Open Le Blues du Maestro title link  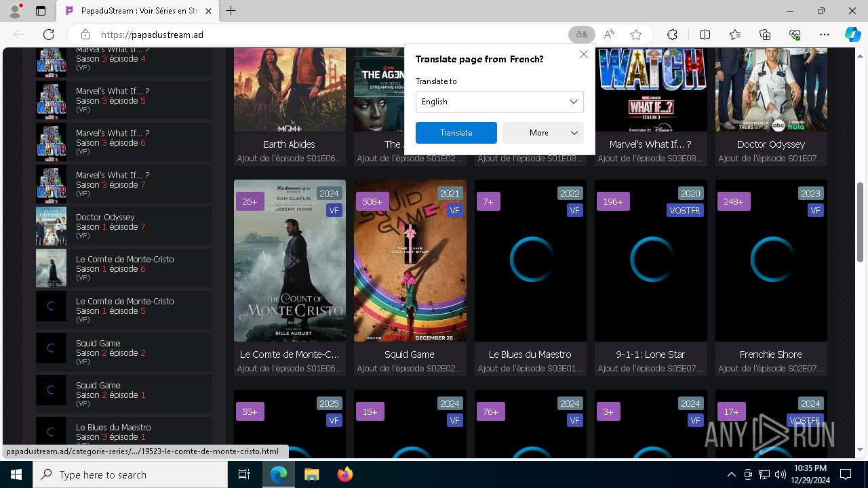[530, 354]
